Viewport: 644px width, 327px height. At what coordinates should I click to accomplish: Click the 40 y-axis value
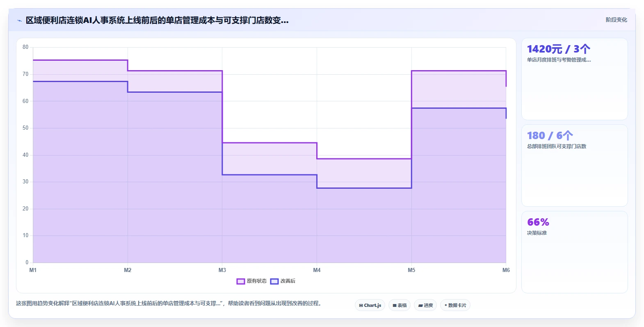pyautogui.click(x=25, y=155)
